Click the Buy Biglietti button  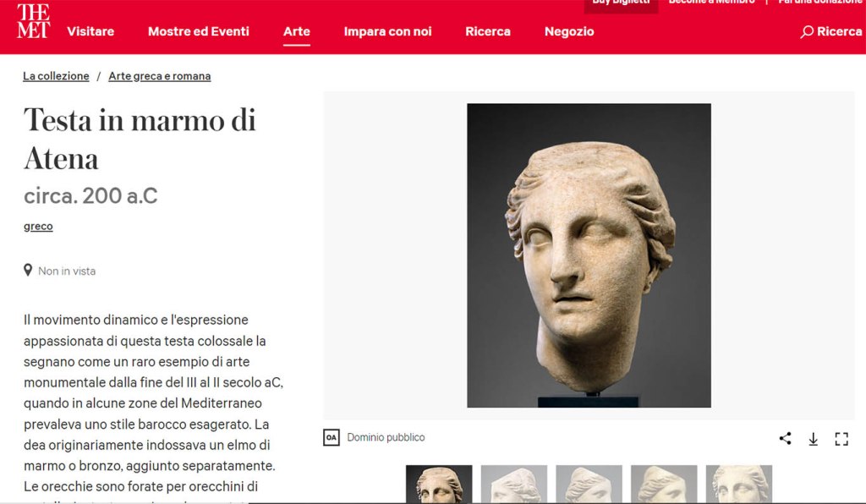(621, 3)
